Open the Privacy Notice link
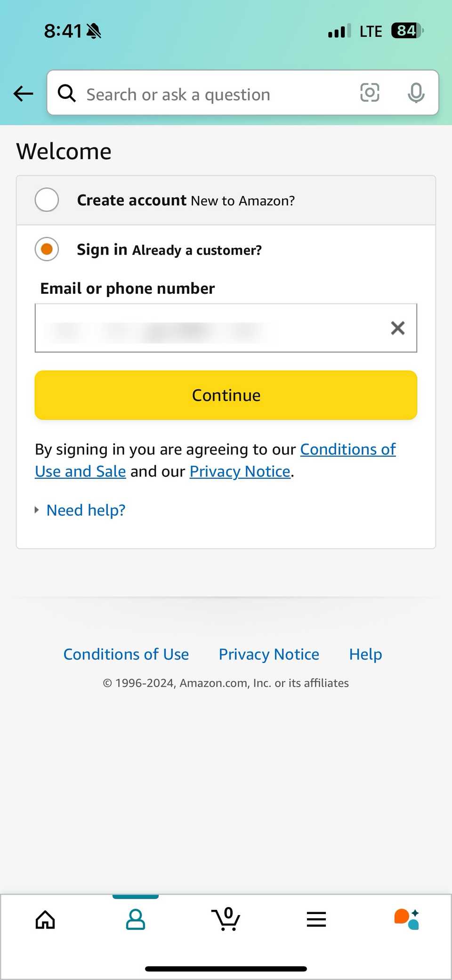Viewport: 452px width, 980px height. pos(268,654)
